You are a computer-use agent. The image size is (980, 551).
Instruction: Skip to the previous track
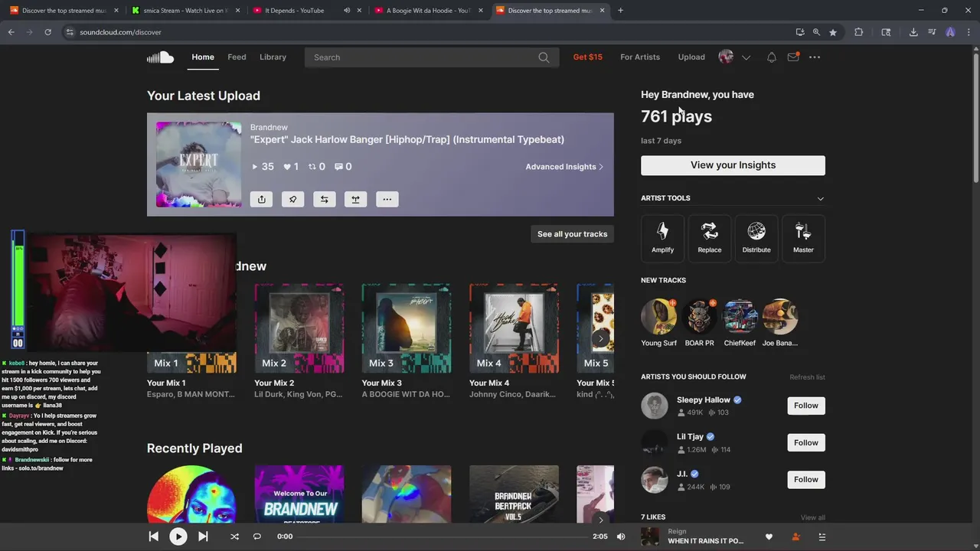153,536
